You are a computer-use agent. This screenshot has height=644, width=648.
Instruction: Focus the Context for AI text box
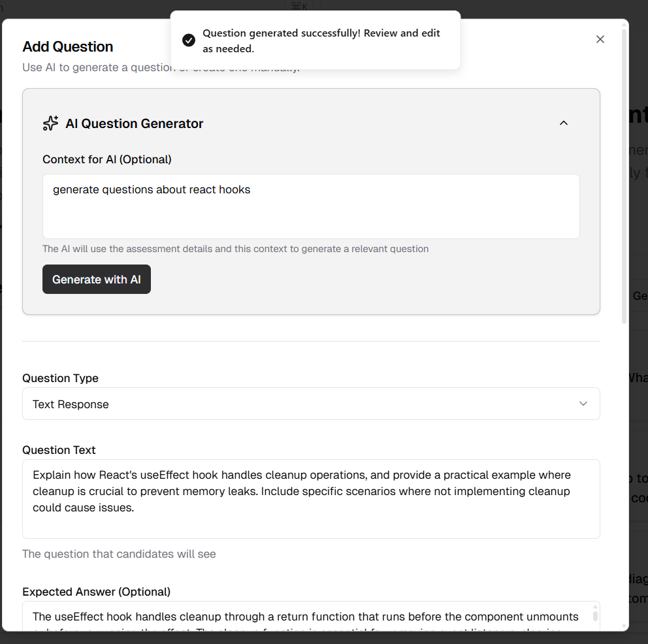point(311,206)
